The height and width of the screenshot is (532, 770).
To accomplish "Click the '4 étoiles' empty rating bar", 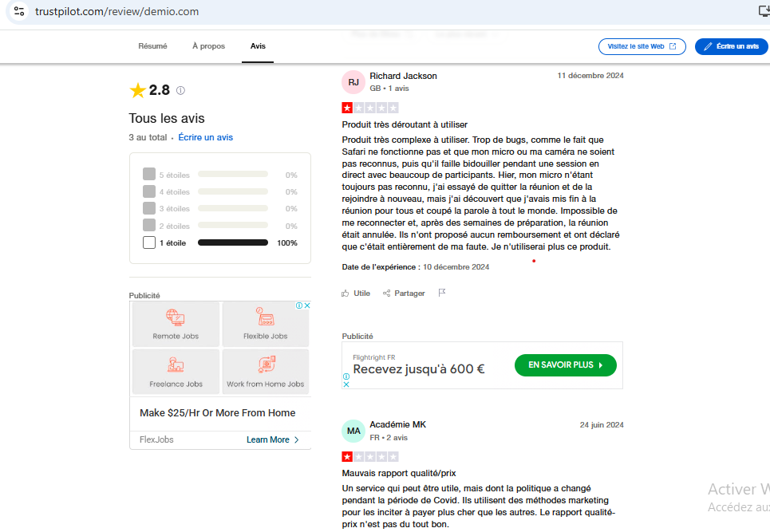I will coord(233,191).
